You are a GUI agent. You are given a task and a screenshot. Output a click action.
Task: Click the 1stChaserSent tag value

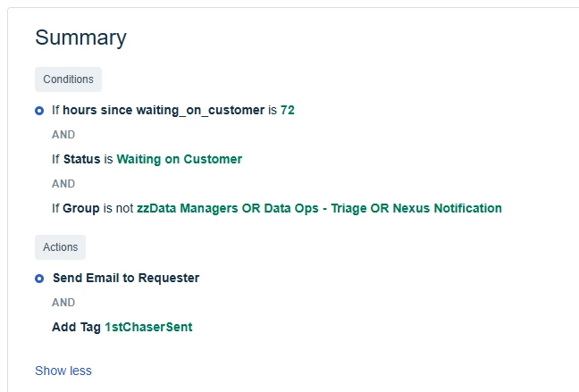[148, 328]
